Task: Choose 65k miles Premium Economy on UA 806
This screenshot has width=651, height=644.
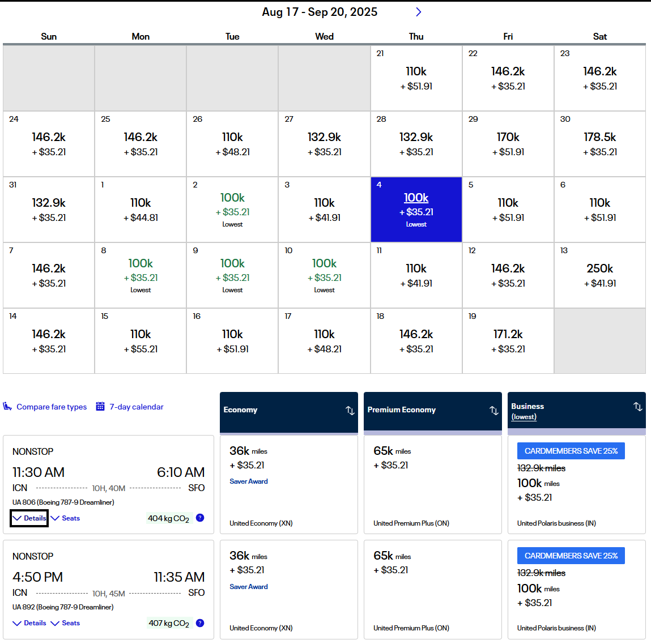Action: tap(433, 484)
